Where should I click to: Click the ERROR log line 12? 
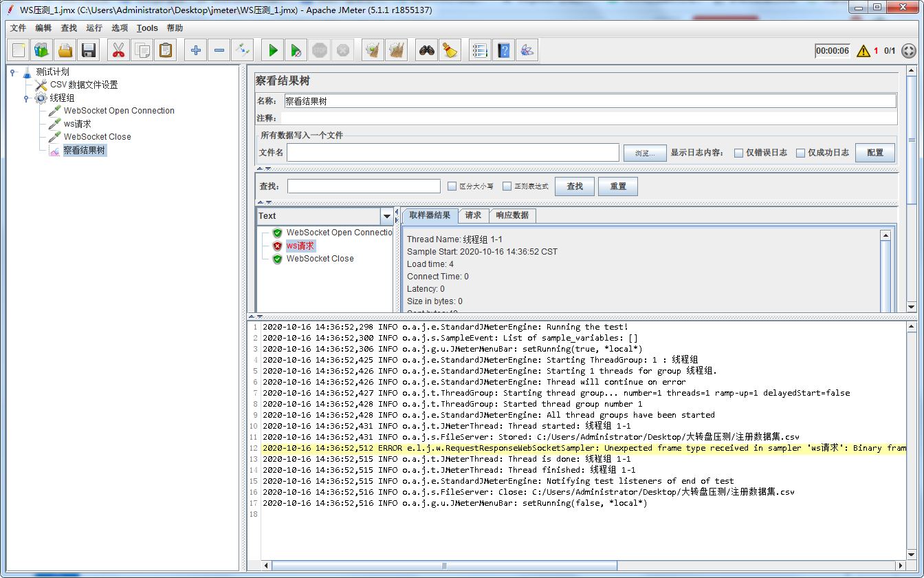(584, 448)
